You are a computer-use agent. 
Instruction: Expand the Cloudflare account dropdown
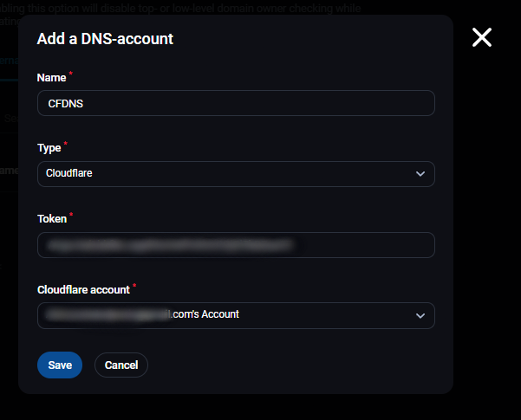235,315
